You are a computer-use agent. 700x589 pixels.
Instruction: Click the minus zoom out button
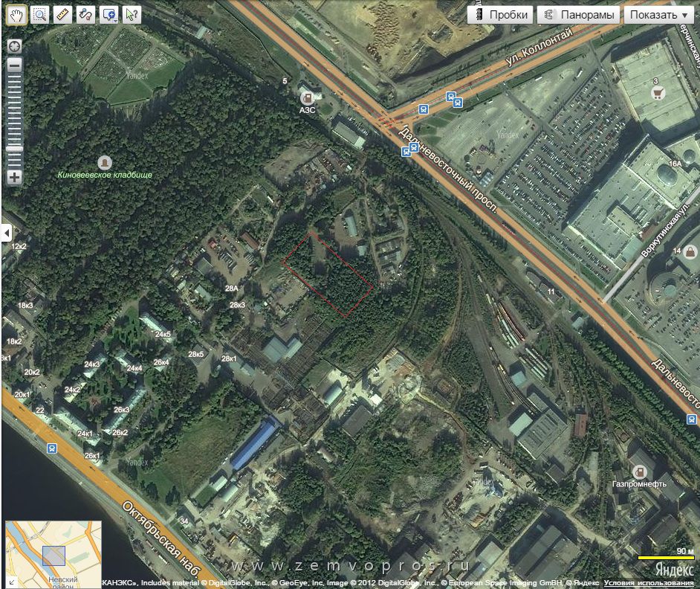(14, 64)
